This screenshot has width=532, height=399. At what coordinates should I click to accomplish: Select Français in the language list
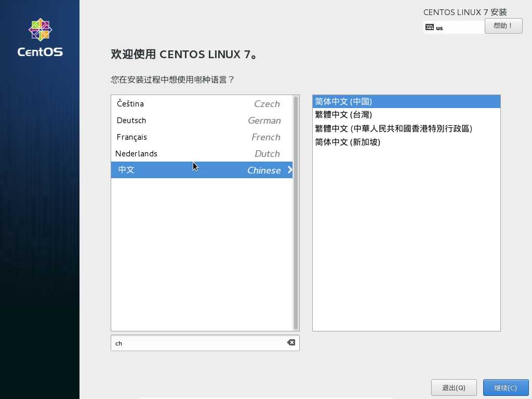pyautogui.click(x=202, y=137)
